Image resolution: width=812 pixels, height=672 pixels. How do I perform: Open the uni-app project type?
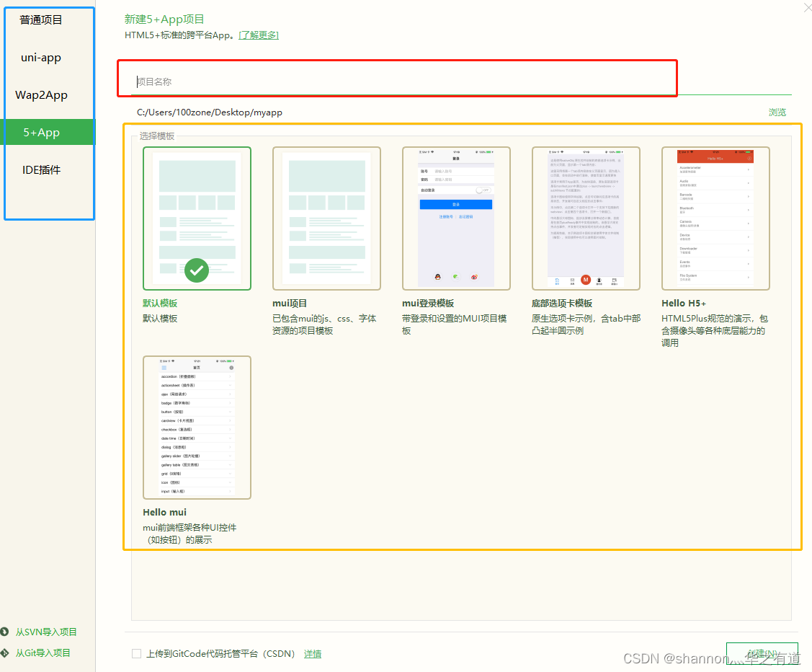[41, 57]
